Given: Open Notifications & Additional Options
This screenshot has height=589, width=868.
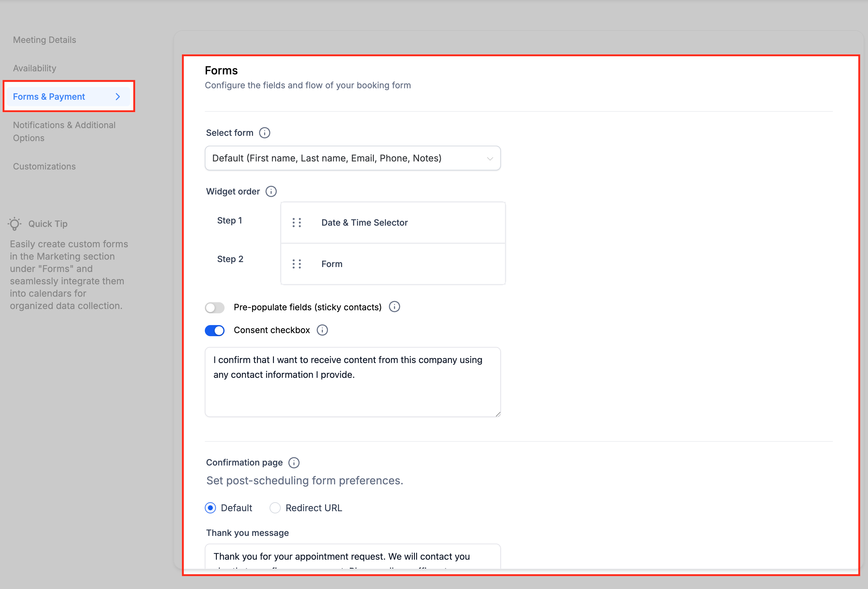Looking at the screenshot, I should [64, 132].
